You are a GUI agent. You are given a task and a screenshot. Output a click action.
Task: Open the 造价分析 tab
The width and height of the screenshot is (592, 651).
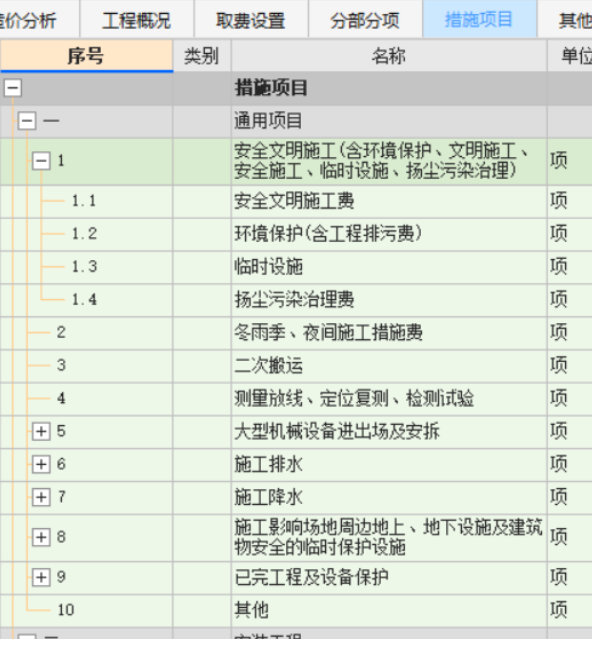(39, 20)
